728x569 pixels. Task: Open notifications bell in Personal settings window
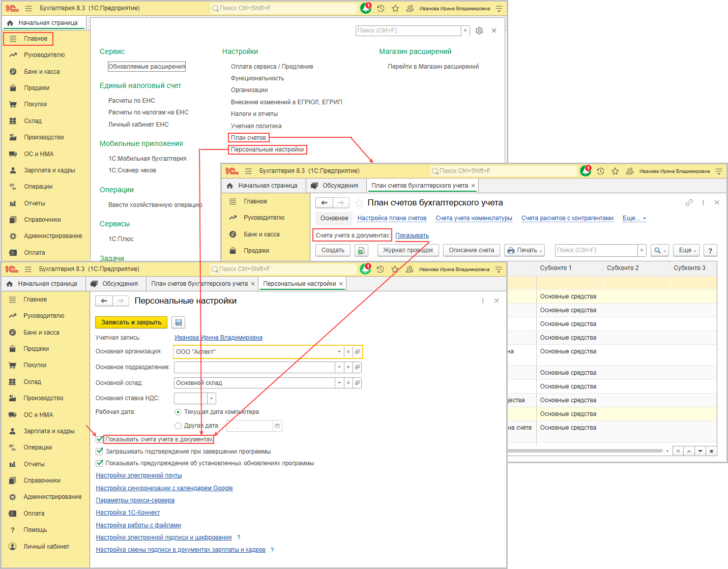(x=365, y=269)
